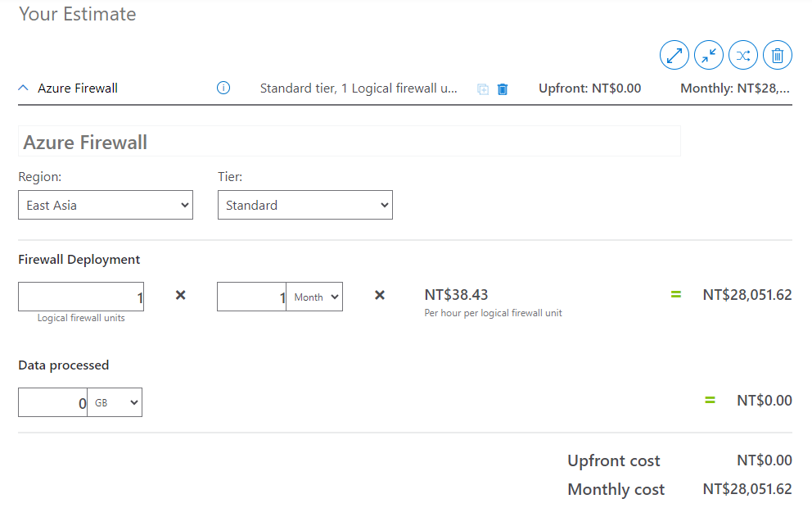Click the NT$28,051.62 firewall deployment total
812x517 pixels.
coord(747,294)
